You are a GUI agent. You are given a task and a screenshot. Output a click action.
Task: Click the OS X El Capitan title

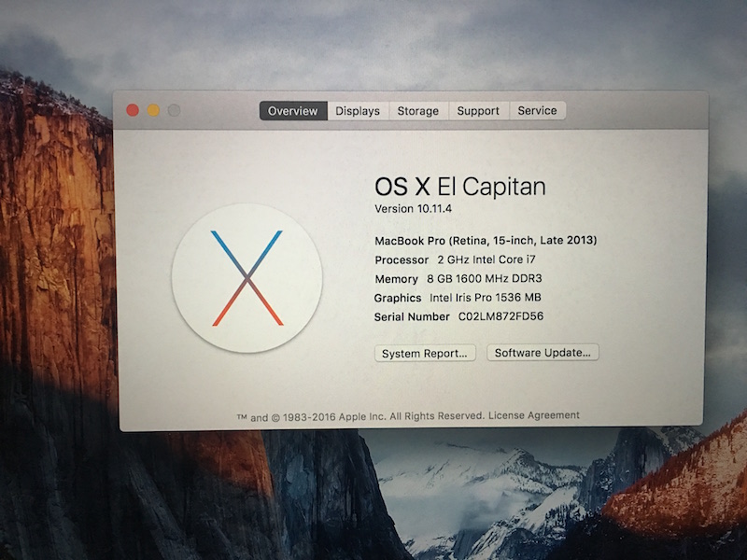click(460, 187)
